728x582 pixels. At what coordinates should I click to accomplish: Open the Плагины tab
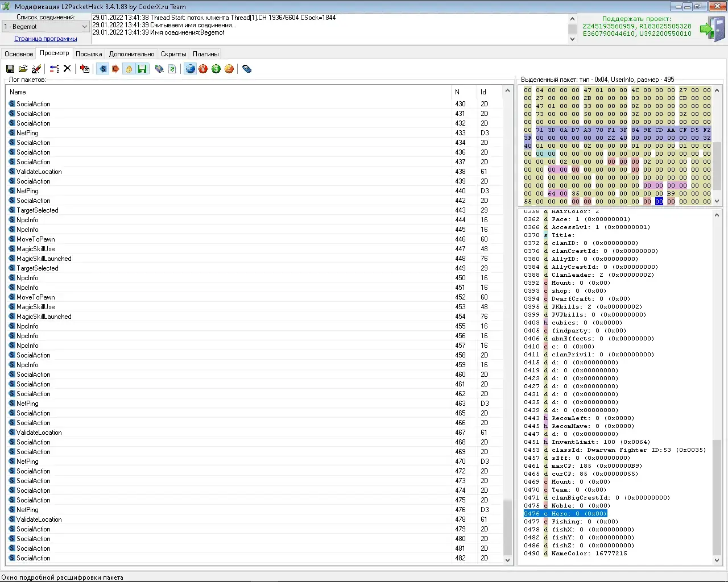point(206,54)
